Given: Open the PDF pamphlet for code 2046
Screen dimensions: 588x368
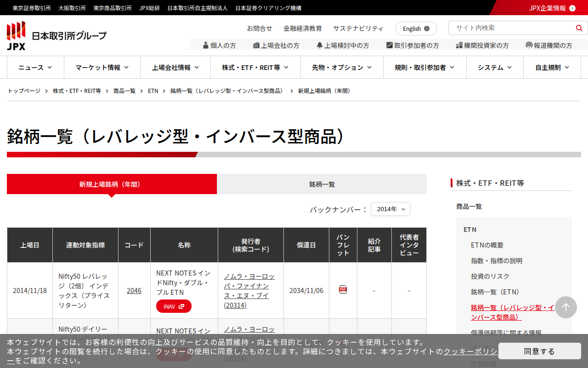Looking at the screenshot, I should [x=343, y=289].
